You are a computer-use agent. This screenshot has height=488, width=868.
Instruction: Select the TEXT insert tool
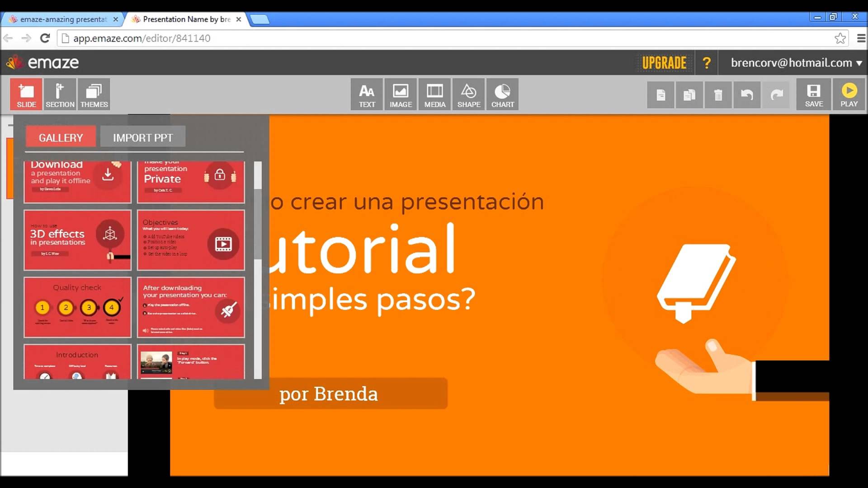coord(367,94)
